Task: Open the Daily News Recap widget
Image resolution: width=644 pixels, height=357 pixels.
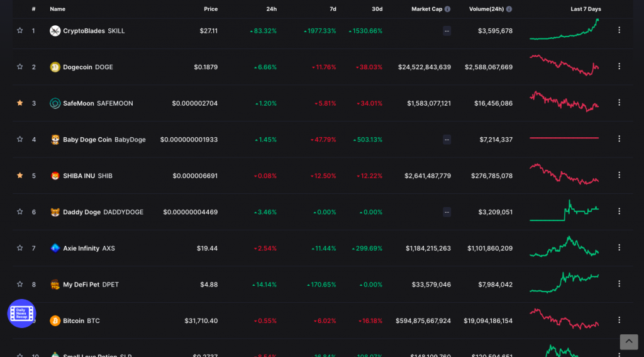Action: 22,314
